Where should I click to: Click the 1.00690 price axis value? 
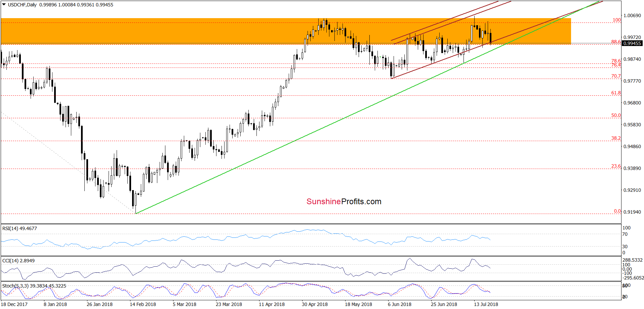pyautogui.click(x=632, y=15)
